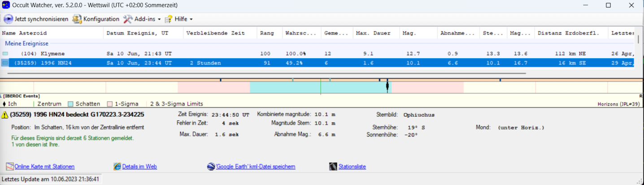Click the Google Earth globe icon
Image resolution: width=644 pixels, height=185 pixels.
tap(211, 167)
